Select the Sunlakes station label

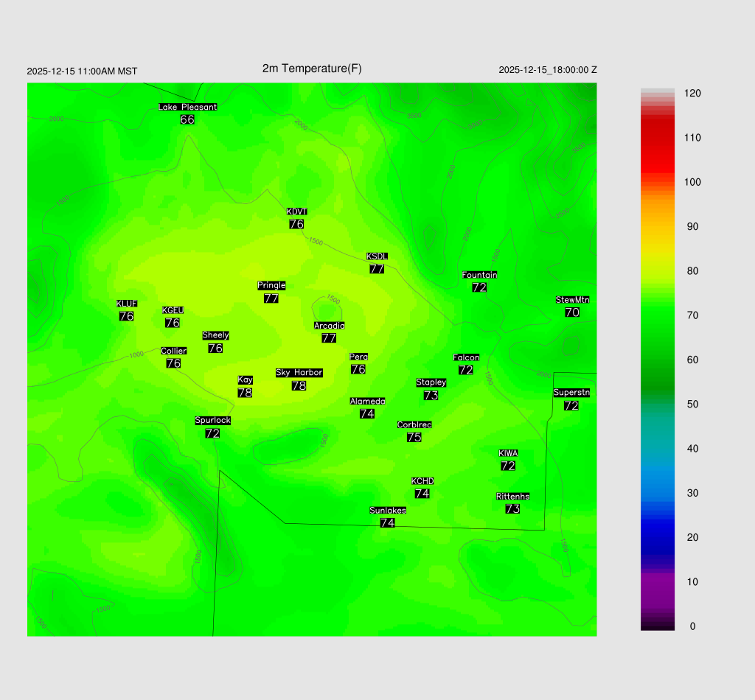[387, 510]
